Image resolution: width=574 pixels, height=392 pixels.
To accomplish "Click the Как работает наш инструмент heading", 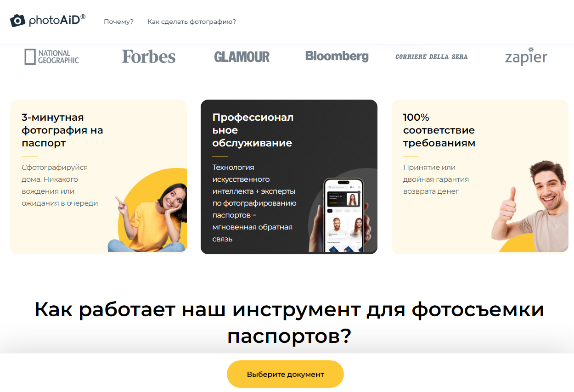I will click(x=289, y=323).
